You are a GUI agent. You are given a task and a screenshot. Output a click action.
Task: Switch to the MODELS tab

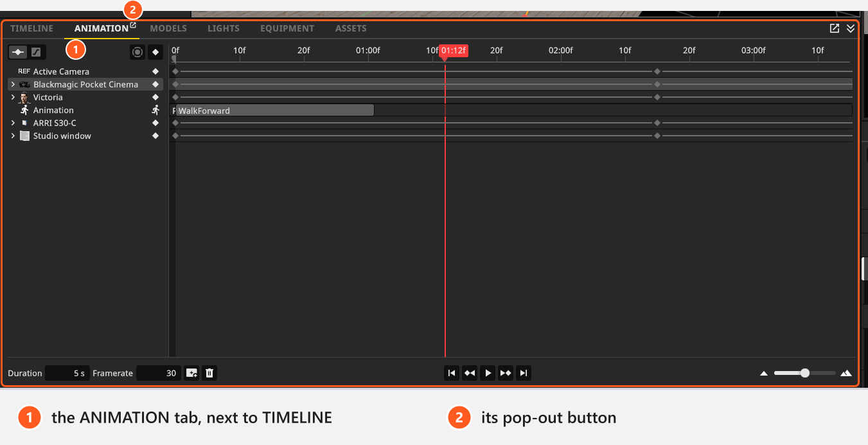[168, 28]
